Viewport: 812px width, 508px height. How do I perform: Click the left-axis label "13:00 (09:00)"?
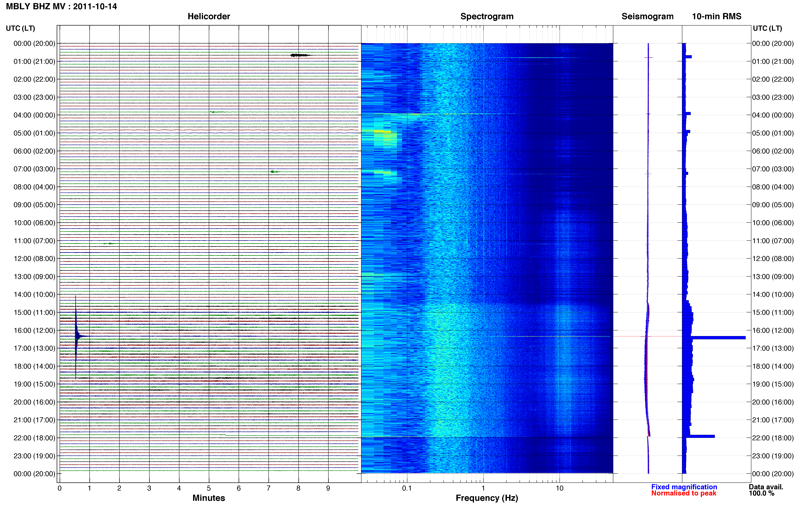click(x=35, y=277)
